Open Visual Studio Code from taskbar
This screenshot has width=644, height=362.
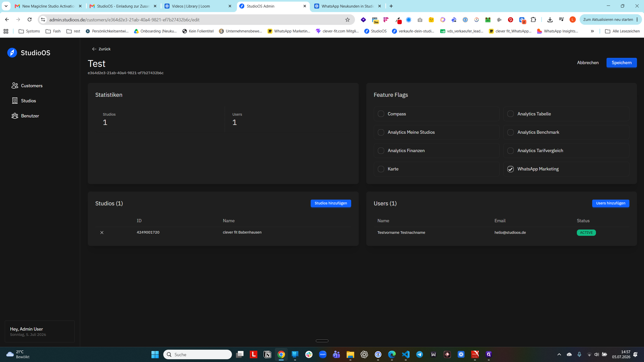pos(406,354)
